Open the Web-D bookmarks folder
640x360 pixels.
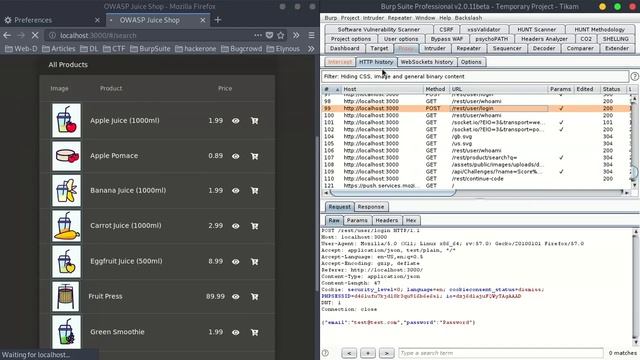pyautogui.click(x=21, y=49)
